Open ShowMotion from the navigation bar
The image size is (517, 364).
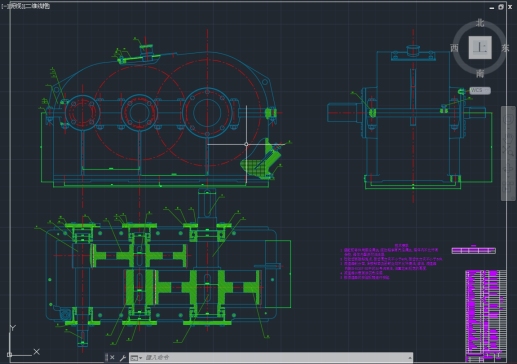(509, 186)
